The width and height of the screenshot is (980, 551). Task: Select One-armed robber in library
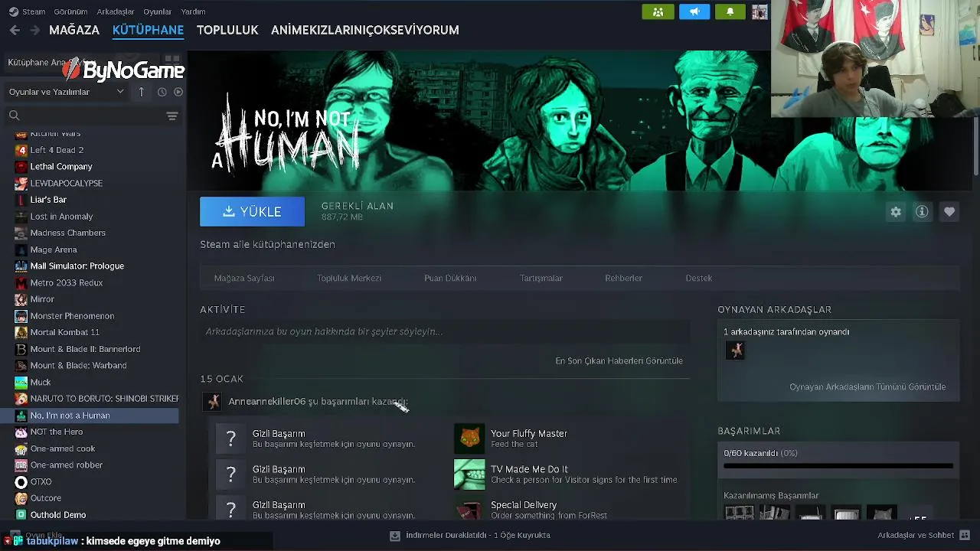point(66,465)
